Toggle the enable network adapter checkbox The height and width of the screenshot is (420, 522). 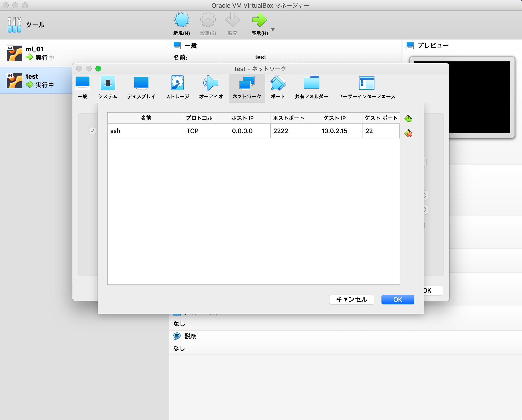92,131
